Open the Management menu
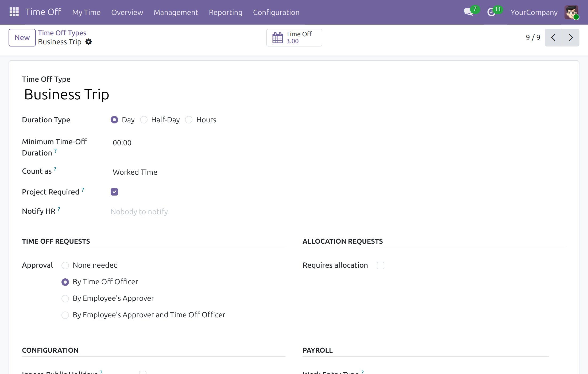The height and width of the screenshot is (374, 588). [x=176, y=12]
